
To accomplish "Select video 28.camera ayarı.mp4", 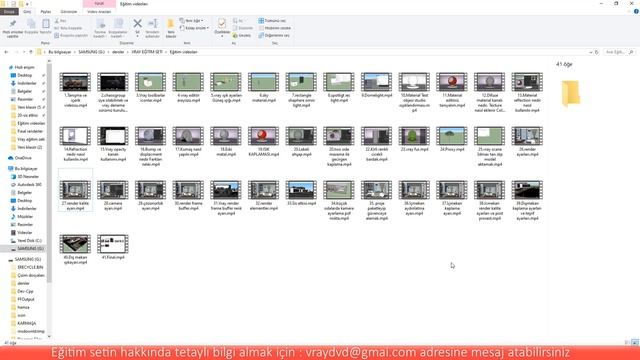I will [x=113, y=196].
